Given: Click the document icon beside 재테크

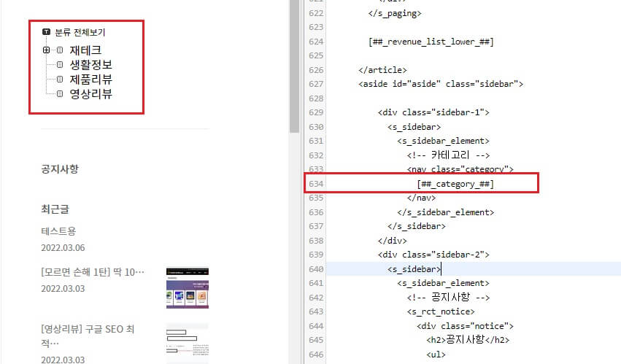Looking at the screenshot, I should coord(60,50).
